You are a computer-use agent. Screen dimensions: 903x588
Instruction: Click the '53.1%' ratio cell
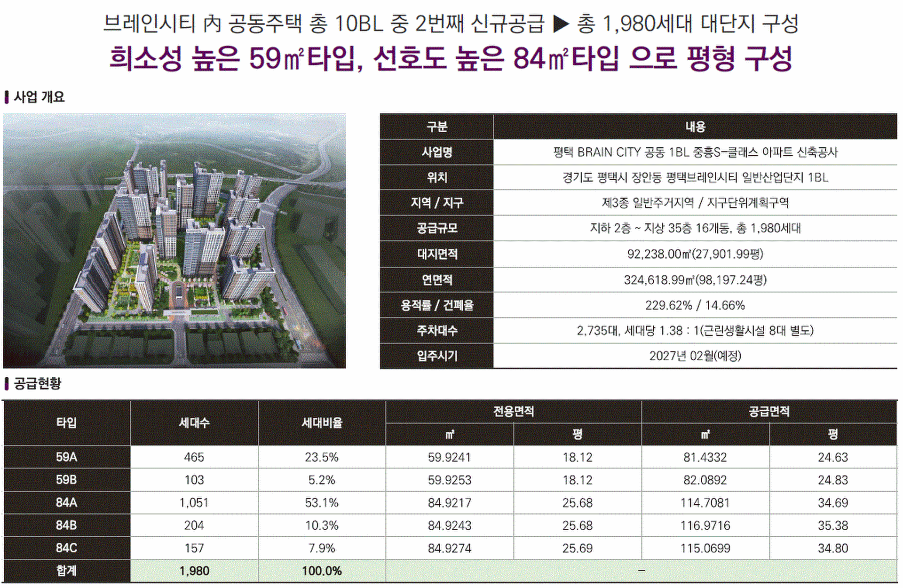pyautogui.click(x=322, y=503)
